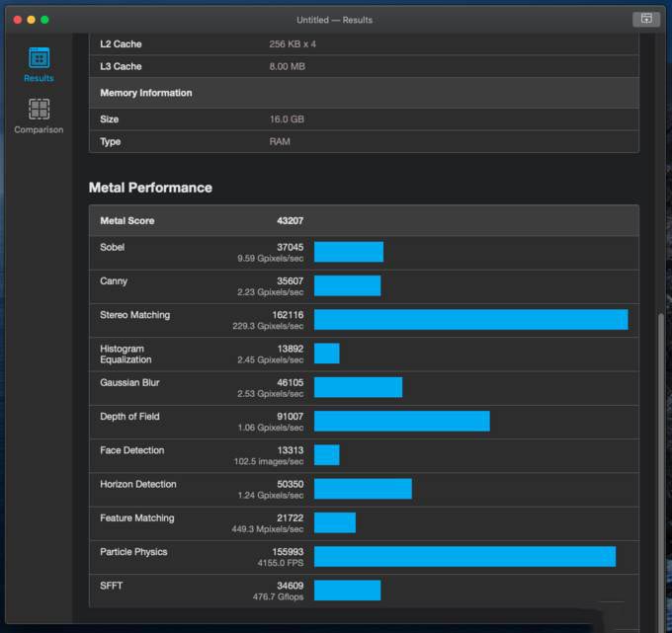Click the Feature Matching result bar
672x633 pixels.
coord(335,522)
